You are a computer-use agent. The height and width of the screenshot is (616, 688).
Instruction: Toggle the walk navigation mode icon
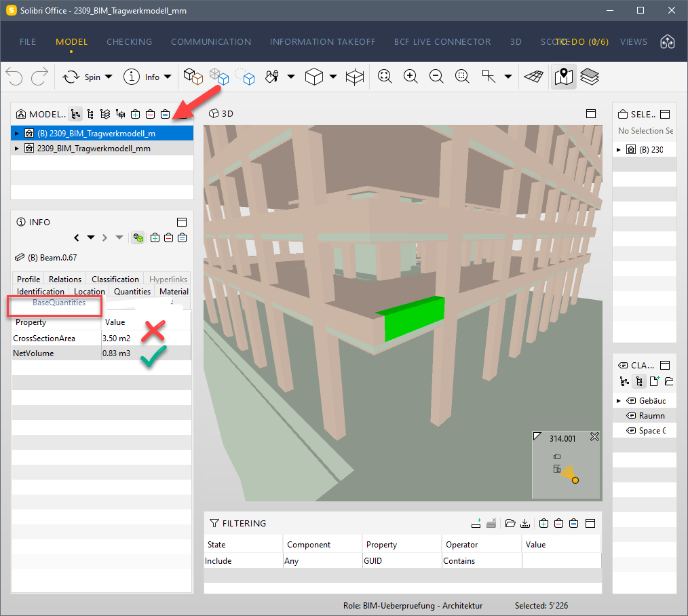(x=563, y=77)
